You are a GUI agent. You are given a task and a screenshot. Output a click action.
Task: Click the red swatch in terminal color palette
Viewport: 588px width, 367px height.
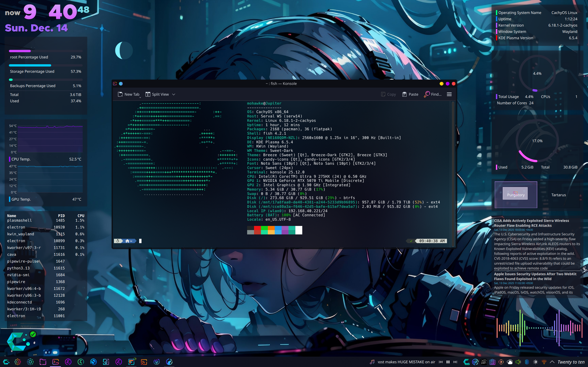(257, 228)
